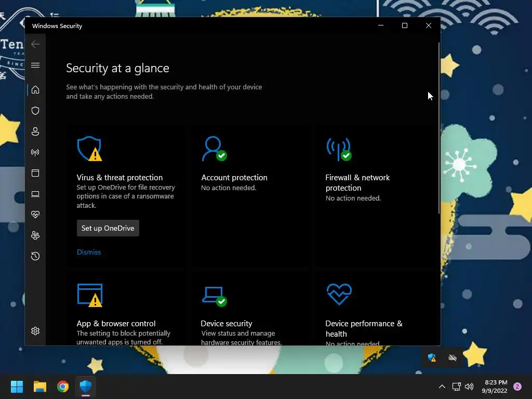Click 'No action needed.' under Account protection
The width and height of the screenshot is (532, 399).
pyautogui.click(x=229, y=188)
